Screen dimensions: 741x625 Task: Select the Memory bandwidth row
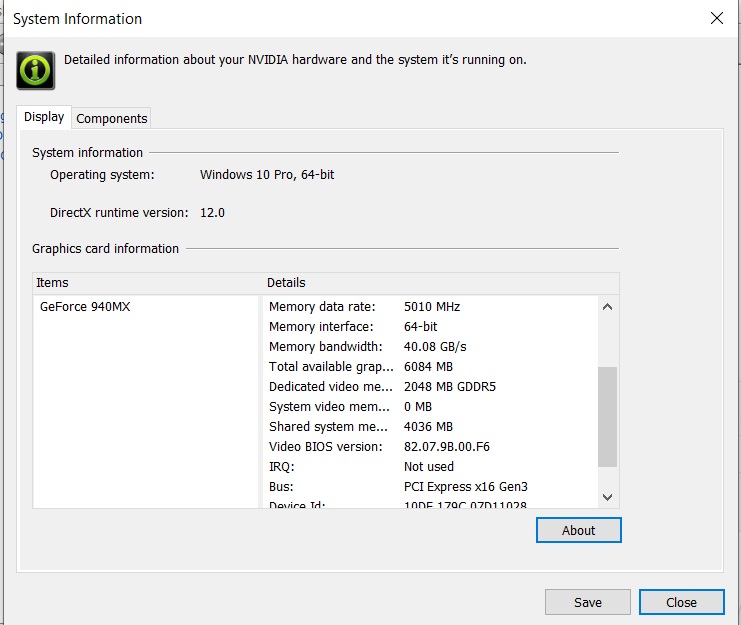430,346
